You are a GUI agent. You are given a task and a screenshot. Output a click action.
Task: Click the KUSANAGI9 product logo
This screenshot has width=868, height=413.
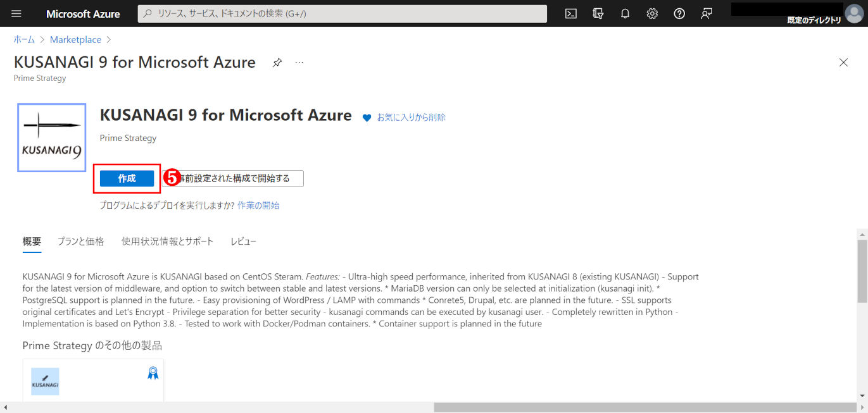coord(52,138)
